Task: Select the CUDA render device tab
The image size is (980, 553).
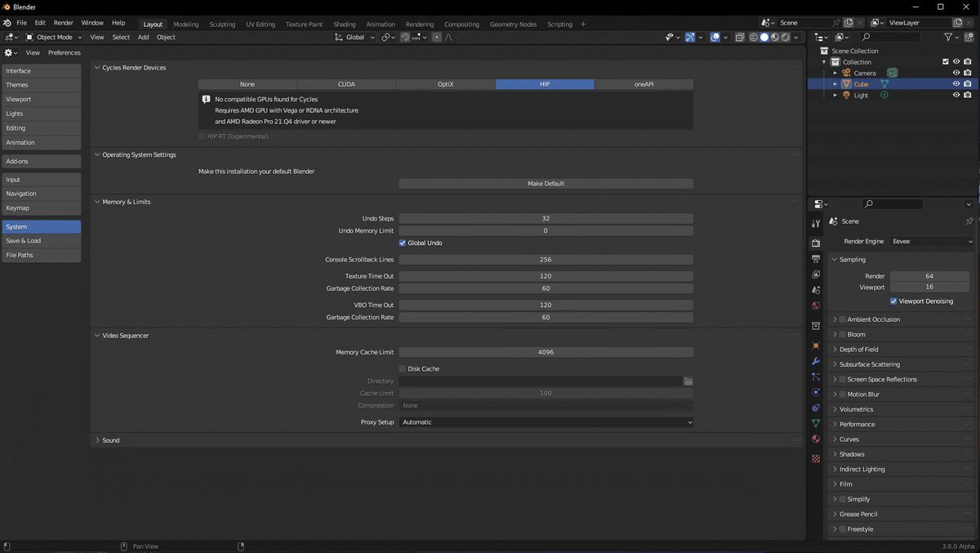Action: [x=346, y=84]
